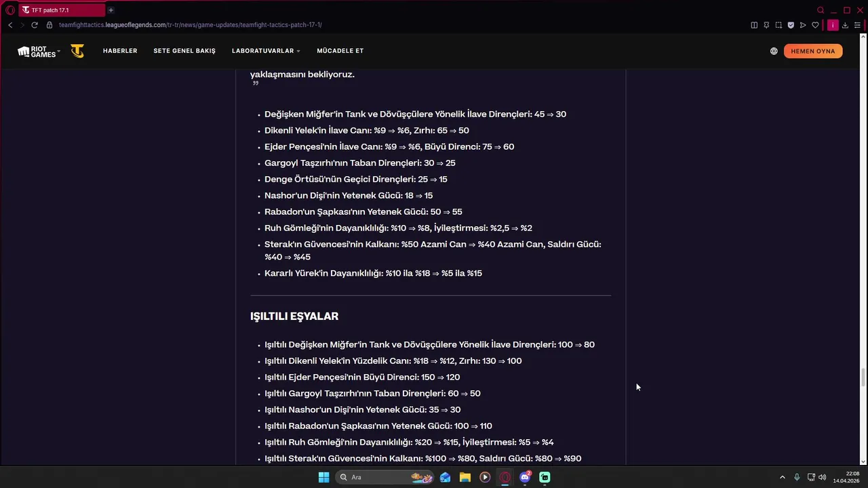
Task: Show hidden system tray icons
Action: tap(782, 477)
